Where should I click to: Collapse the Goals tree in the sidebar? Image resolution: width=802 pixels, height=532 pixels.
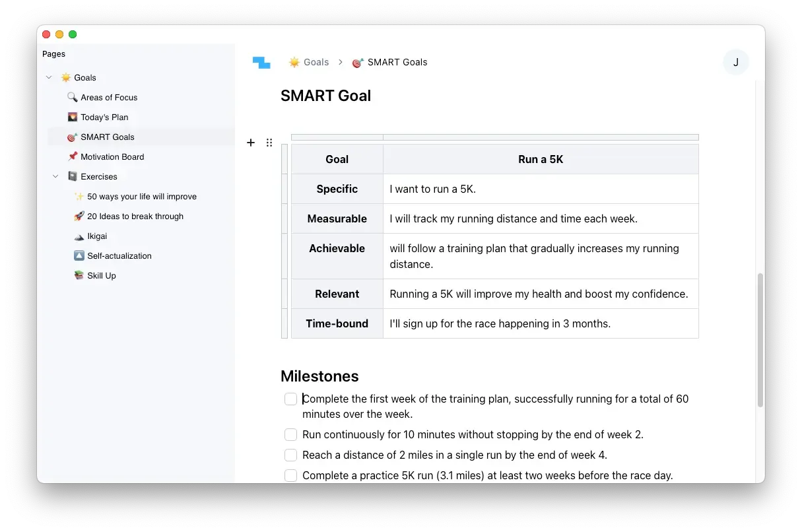[49, 78]
